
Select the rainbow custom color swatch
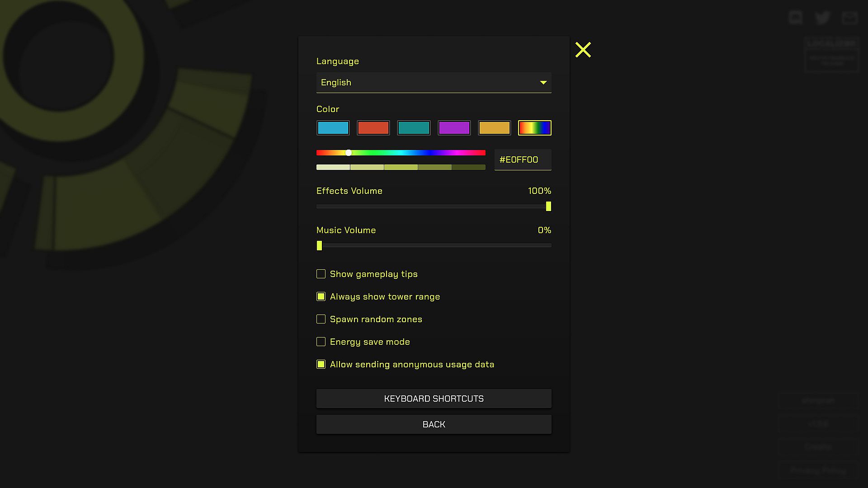click(x=534, y=128)
